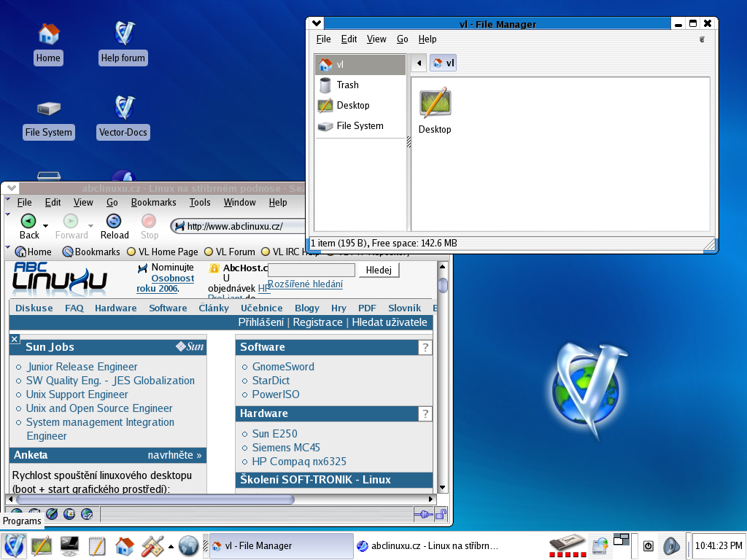The width and height of the screenshot is (747, 560).
Task: Collapse the navigation toolbar grippy
Action: click(7, 215)
